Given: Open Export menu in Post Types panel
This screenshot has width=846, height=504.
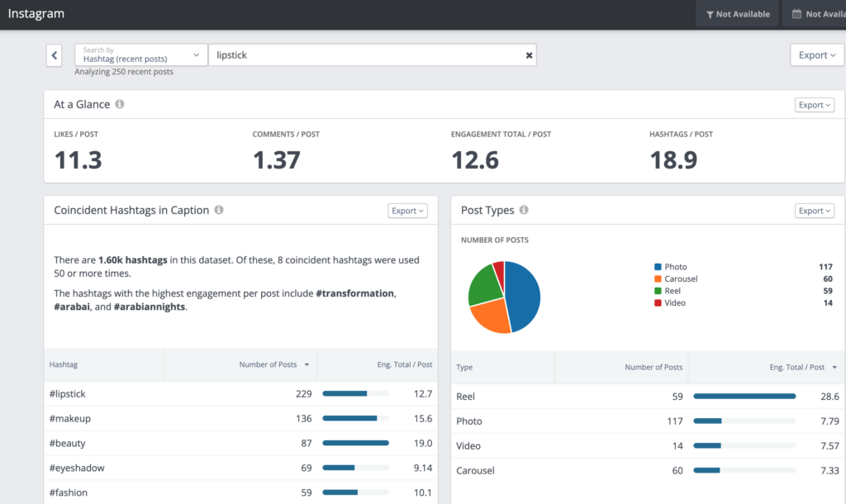Looking at the screenshot, I should pos(814,211).
